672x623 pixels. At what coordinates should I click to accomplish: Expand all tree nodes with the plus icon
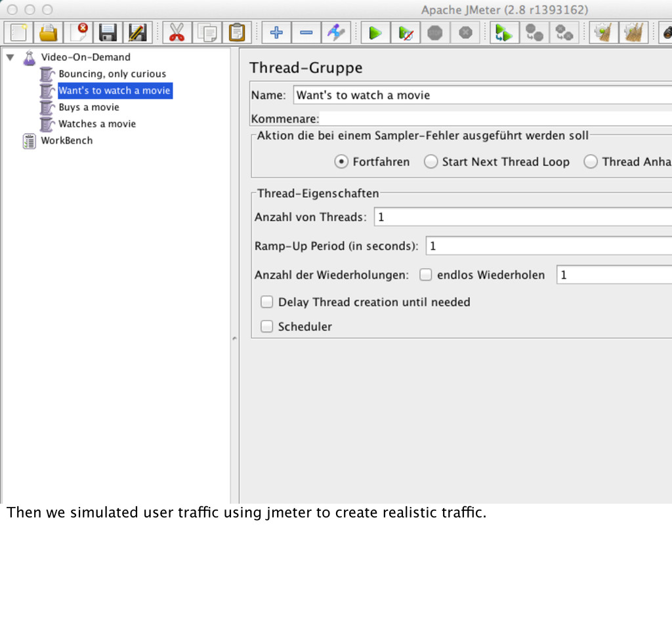click(x=276, y=33)
